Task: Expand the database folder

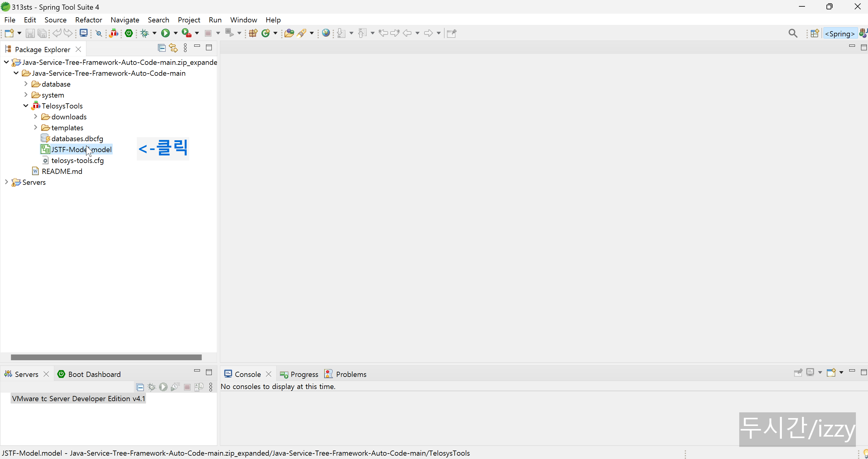Action: pyautogui.click(x=26, y=84)
